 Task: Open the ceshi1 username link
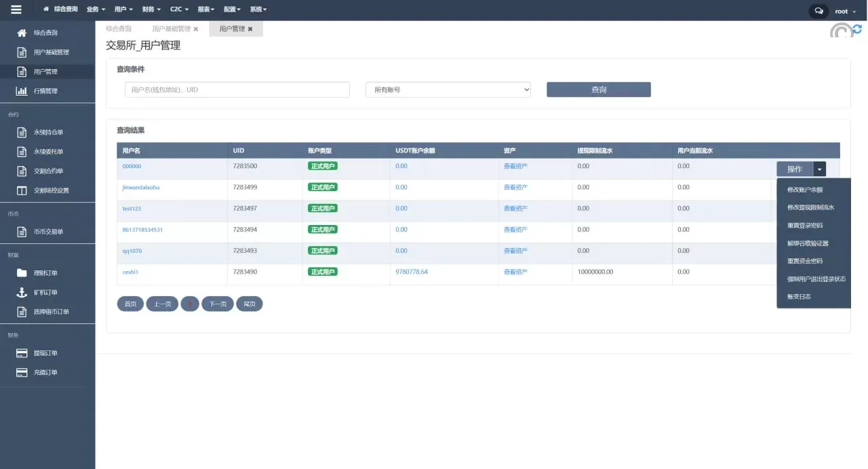130,272
